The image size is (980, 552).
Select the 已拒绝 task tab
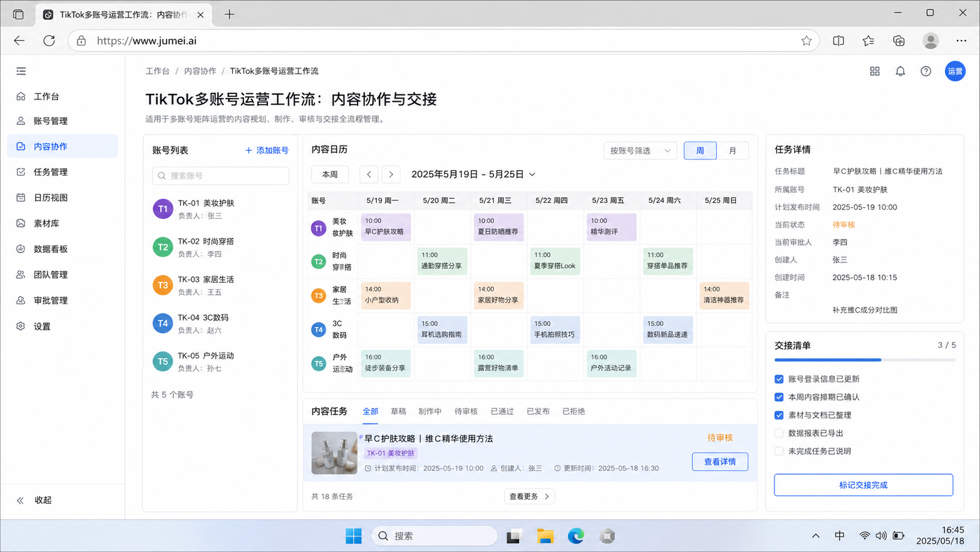coord(574,411)
